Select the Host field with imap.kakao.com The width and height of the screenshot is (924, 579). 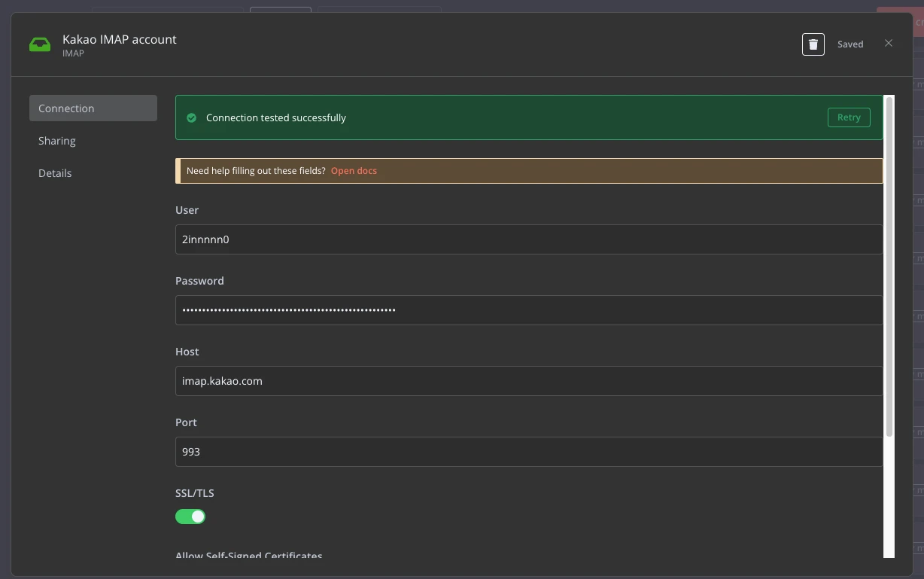click(x=528, y=381)
